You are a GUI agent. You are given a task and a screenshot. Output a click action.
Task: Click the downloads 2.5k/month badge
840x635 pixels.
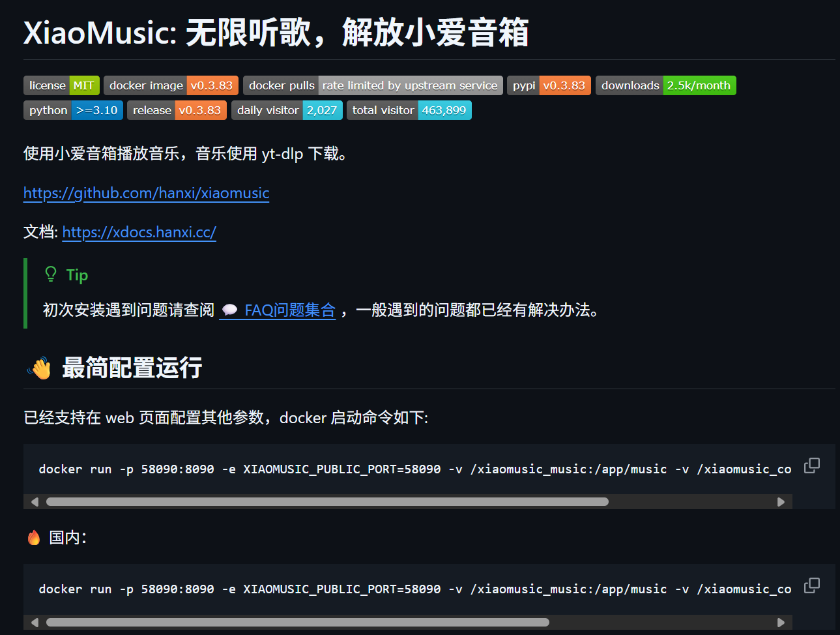click(x=665, y=85)
